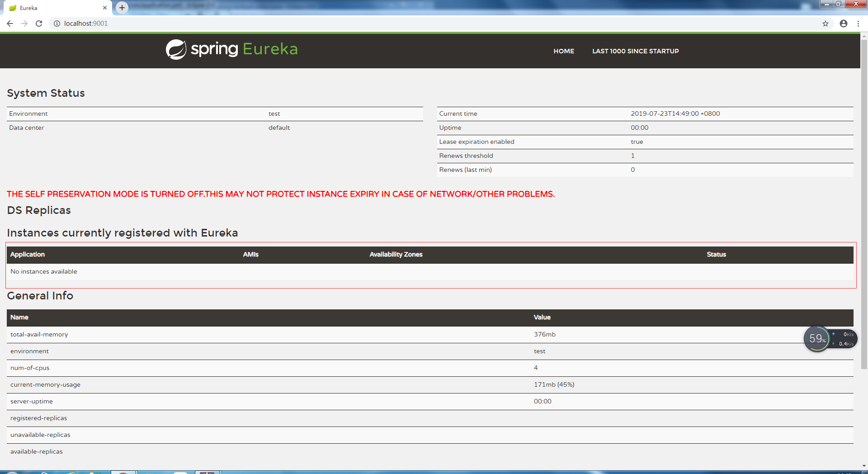
Task: Click the Uptime label in System Status
Action: pyautogui.click(x=450, y=128)
